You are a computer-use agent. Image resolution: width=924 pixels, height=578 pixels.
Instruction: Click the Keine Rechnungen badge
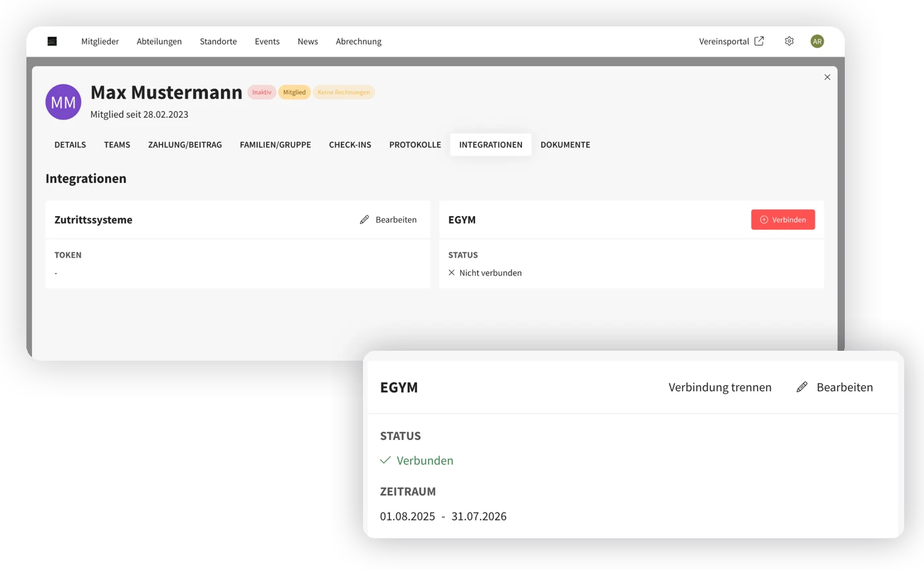click(344, 92)
